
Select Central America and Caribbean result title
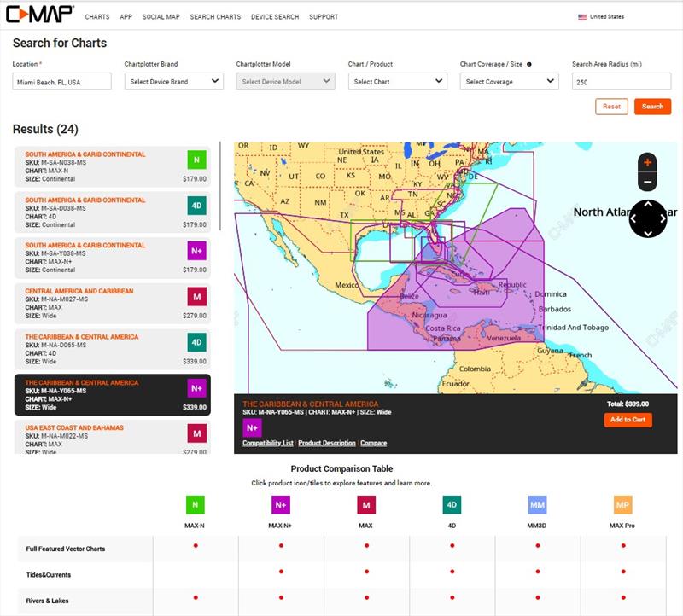tap(79, 291)
